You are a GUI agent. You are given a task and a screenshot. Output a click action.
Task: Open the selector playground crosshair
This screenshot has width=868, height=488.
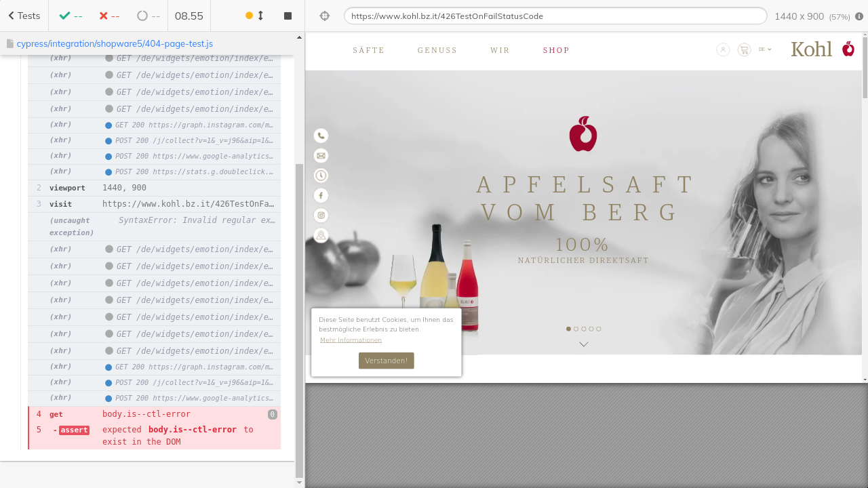(325, 16)
